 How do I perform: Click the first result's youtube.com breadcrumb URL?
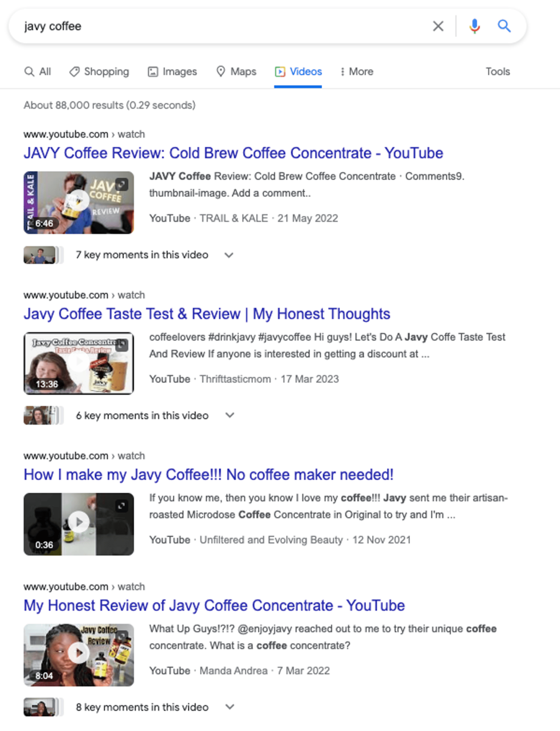(x=84, y=134)
